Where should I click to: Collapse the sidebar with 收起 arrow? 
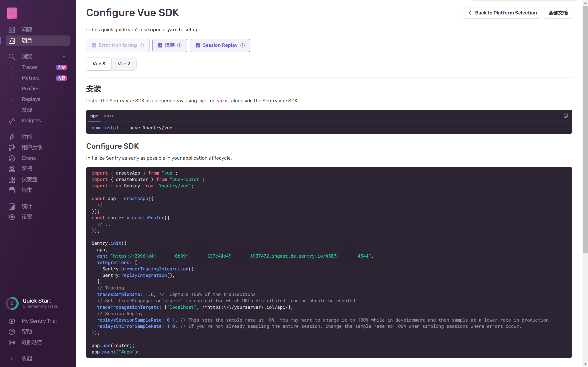point(12,358)
